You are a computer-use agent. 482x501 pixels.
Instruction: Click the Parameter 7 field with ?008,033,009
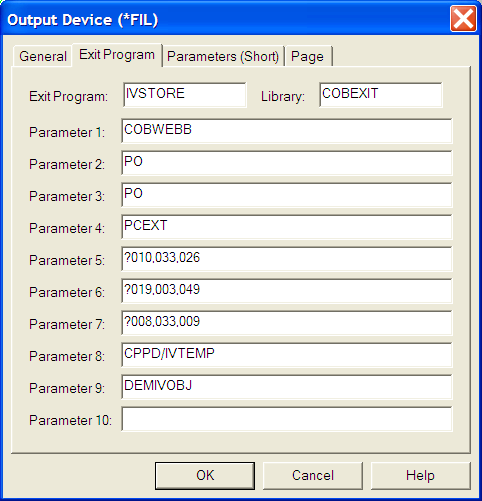287,323
